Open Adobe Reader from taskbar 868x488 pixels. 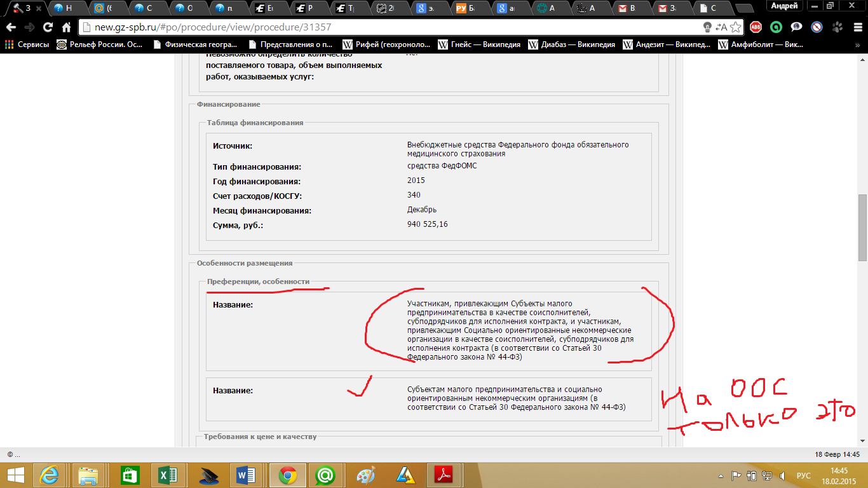(x=442, y=475)
